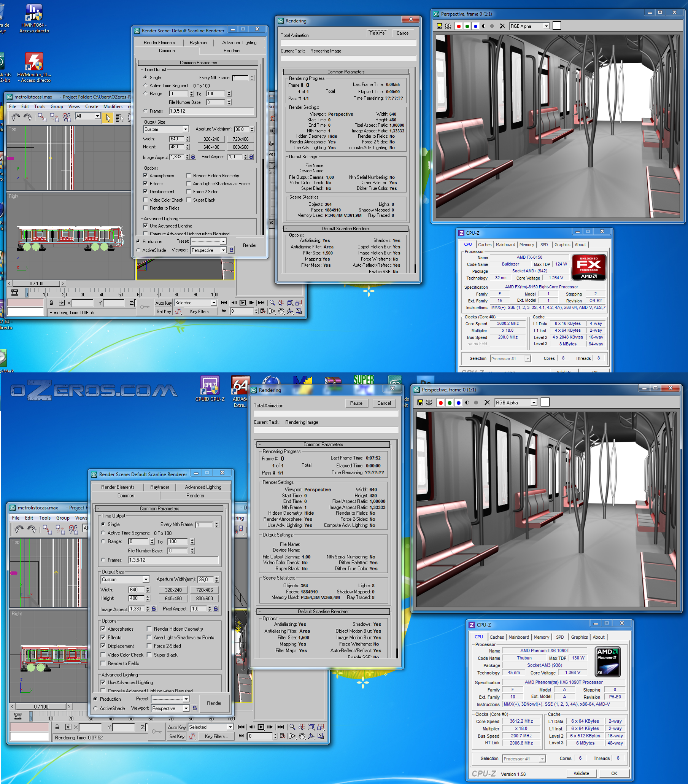Click Render button in upper Render Scene dialog
This screenshot has width=688, height=784.
249,245
